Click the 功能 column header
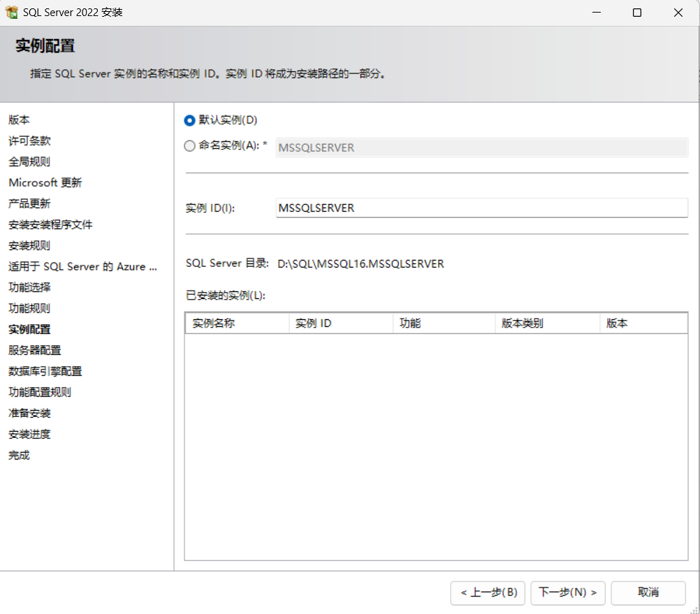 (x=444, y=323)
